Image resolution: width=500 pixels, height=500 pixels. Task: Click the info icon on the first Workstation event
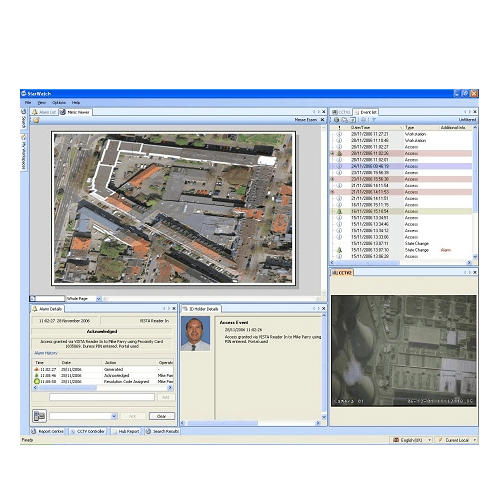coord(339,134)
